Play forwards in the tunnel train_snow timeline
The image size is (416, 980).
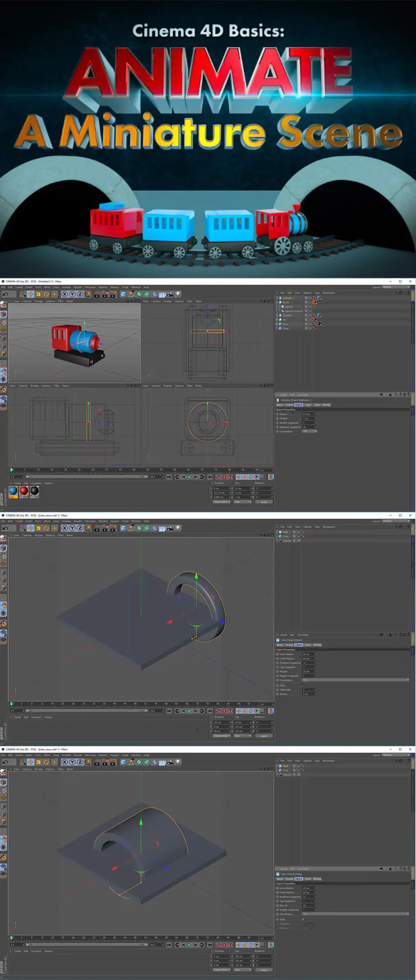189,945
